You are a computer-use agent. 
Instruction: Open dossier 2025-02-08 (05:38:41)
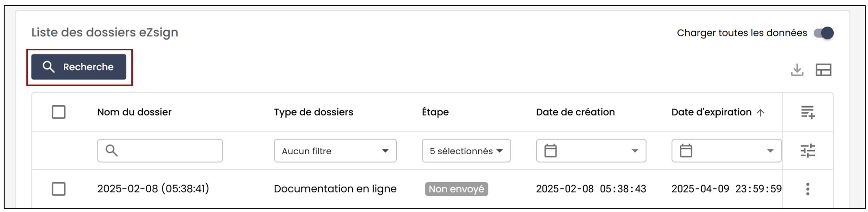tap(153, 188)
